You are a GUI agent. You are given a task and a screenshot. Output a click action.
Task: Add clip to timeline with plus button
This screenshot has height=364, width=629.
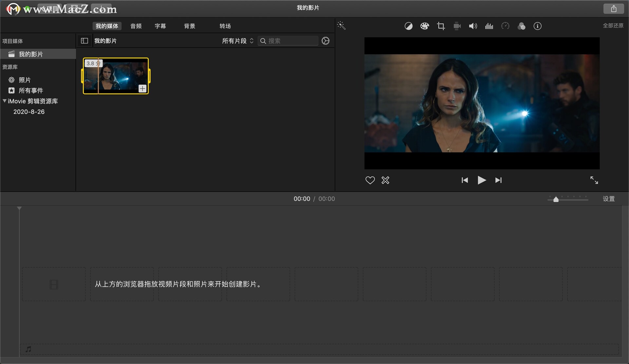[142, 89]
